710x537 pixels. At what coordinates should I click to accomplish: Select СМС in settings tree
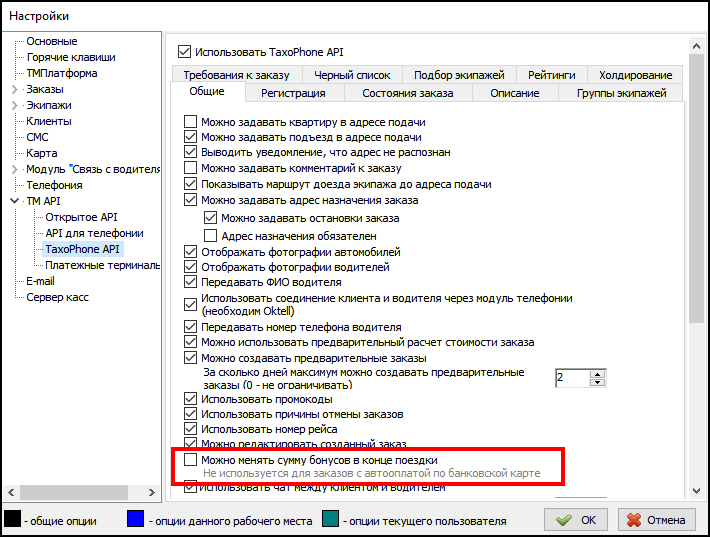[x=37, y=137]
